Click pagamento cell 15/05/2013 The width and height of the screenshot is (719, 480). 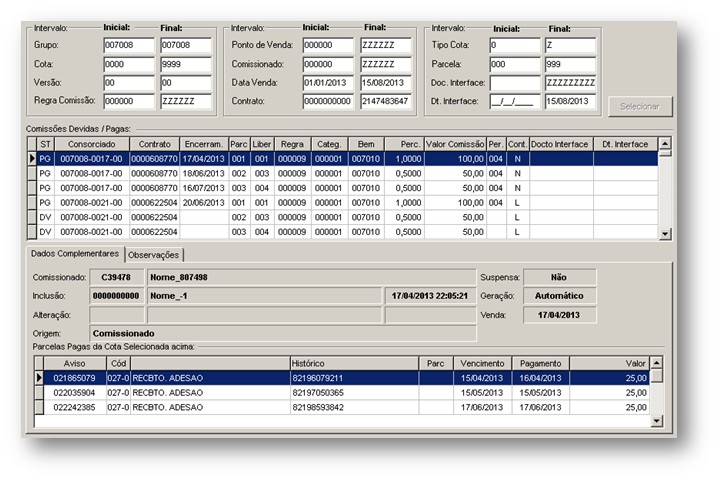pyautogui.click(x=541, y=393)
